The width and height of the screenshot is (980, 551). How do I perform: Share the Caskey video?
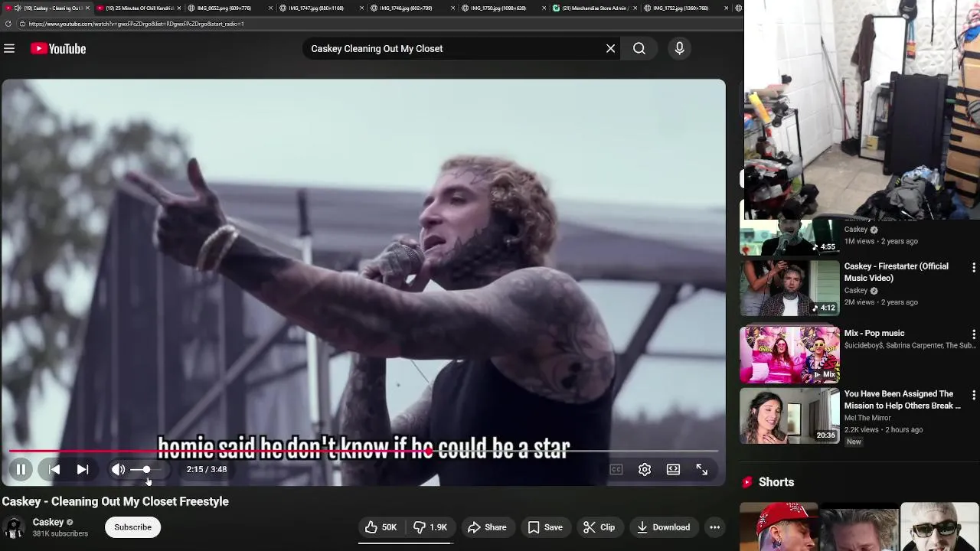point(487,527)
